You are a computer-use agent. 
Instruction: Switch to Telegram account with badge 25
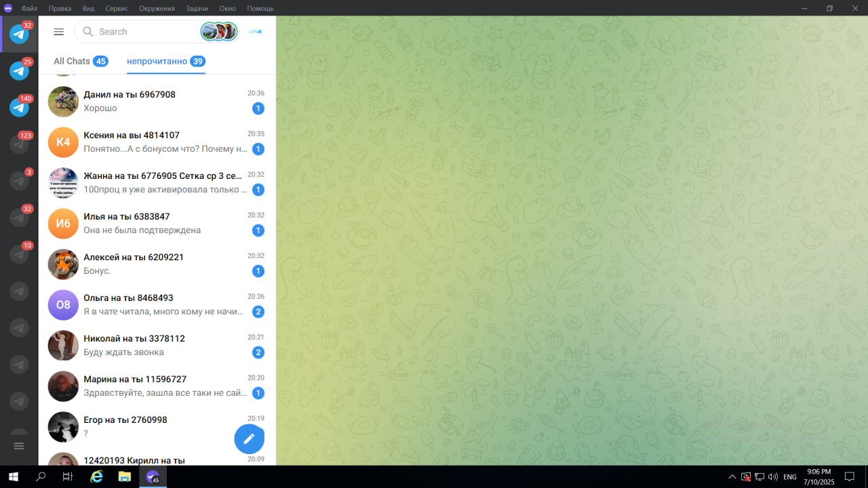point(19,70)
